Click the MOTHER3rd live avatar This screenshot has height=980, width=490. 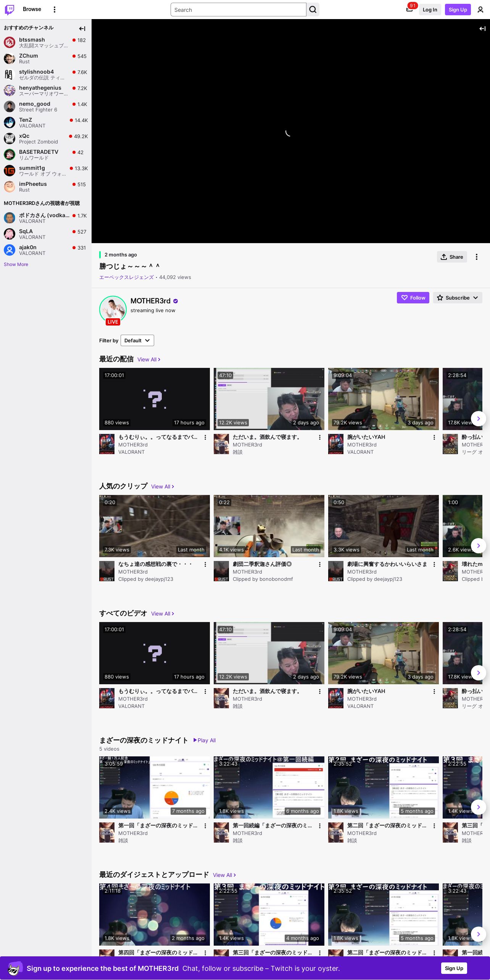113,310
